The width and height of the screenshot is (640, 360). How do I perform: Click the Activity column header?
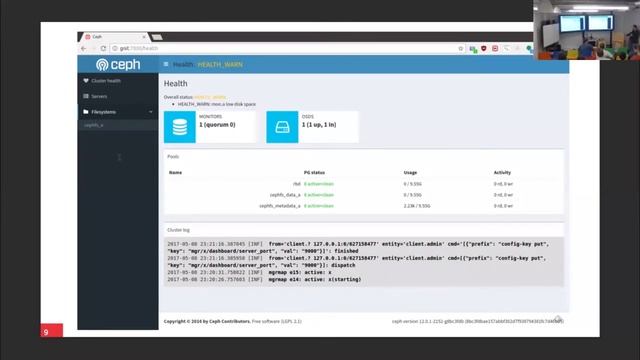pos(502,173)
